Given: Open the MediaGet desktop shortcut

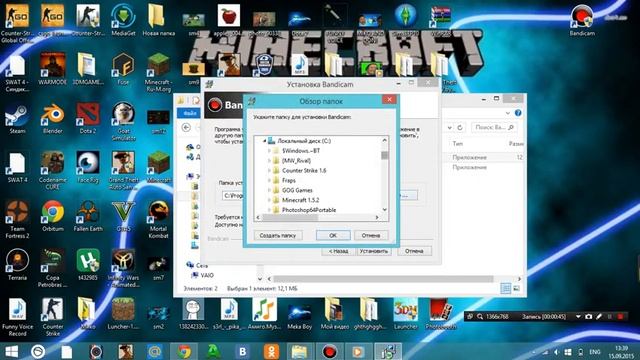Looking at the screenshot, I should pyautogui.click(x=123, y=20).
